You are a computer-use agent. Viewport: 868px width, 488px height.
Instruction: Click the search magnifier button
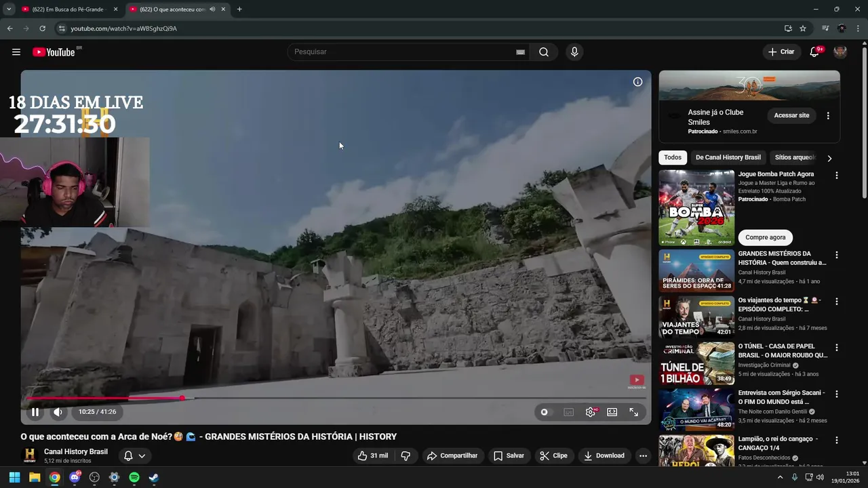pos(544,52)
